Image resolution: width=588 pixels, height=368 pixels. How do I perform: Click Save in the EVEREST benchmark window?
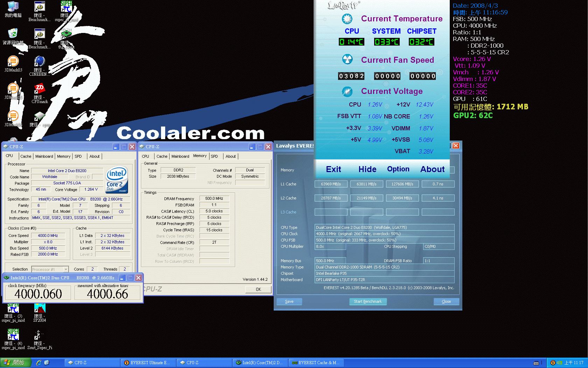(289, 301)
